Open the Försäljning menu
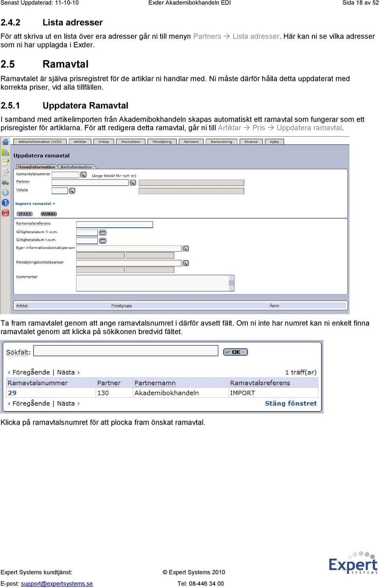 click(162, 142)
